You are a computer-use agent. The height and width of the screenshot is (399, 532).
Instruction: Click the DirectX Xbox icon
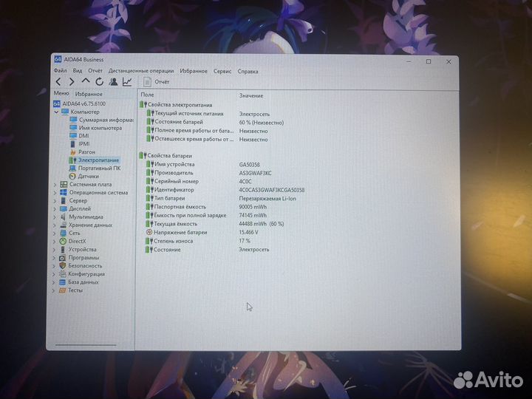tap(63, 241)
